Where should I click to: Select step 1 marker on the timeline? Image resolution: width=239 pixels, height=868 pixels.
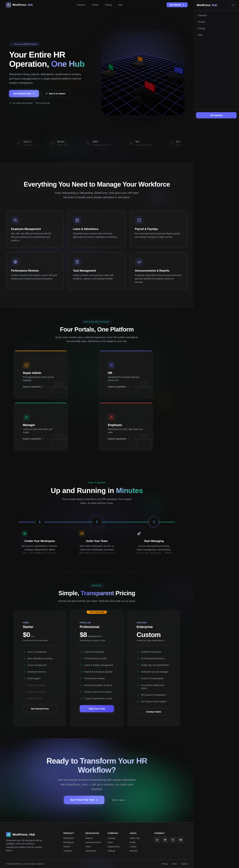40,522
